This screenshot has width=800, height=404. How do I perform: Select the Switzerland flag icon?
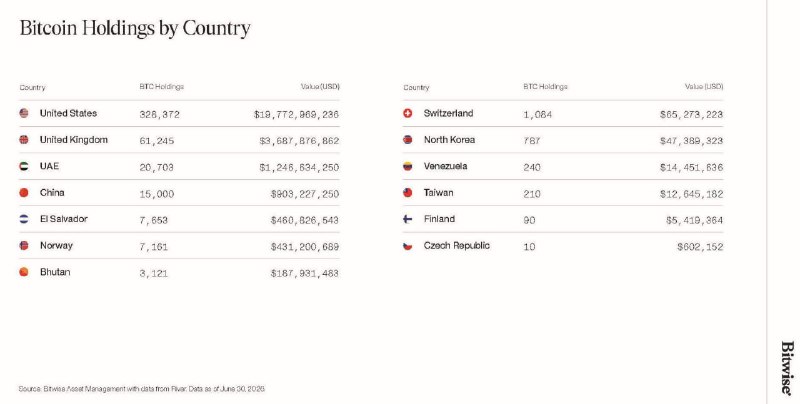[408, 113]
